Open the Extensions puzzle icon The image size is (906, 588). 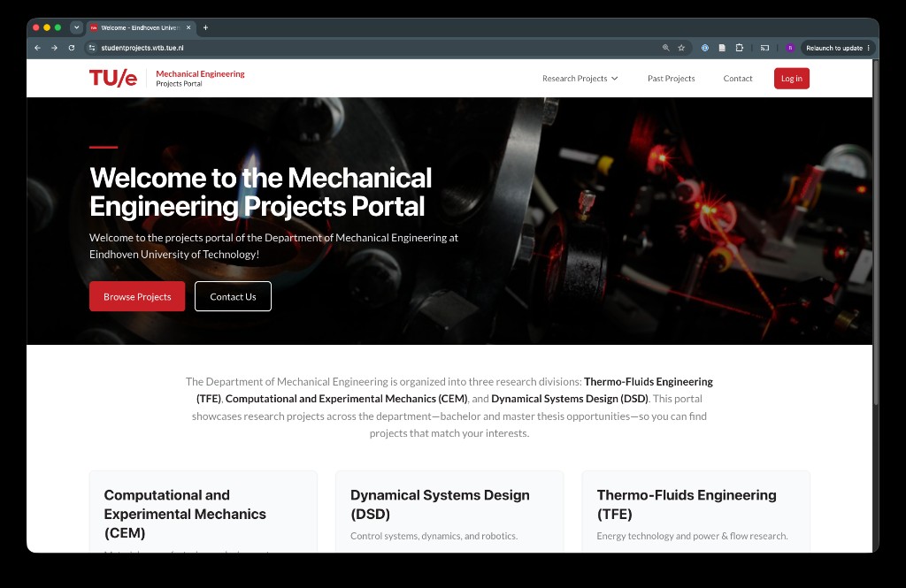[x=739, y=48]
